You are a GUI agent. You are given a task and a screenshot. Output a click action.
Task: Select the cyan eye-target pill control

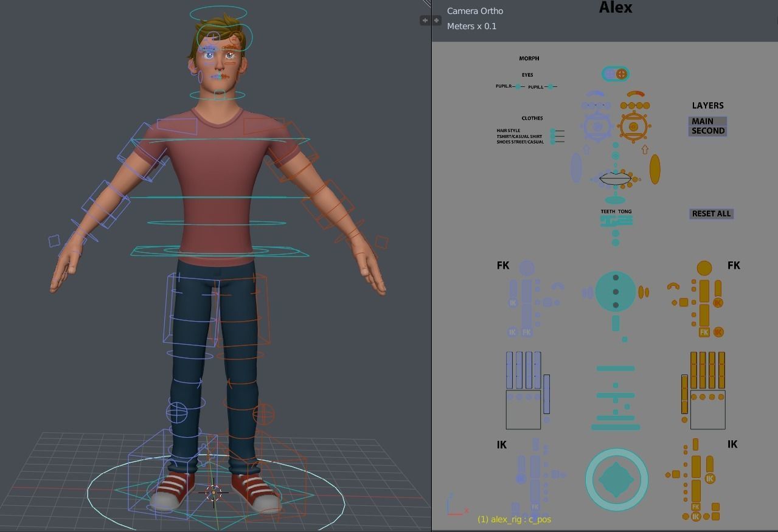pos(615,74)
